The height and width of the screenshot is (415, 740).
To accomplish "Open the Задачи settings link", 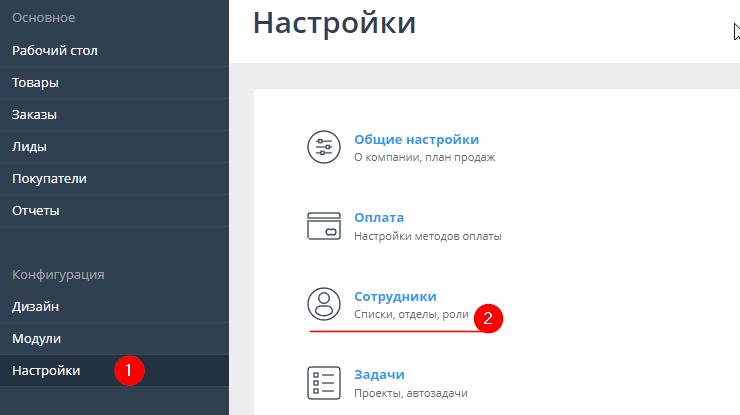I will (379, 374).
